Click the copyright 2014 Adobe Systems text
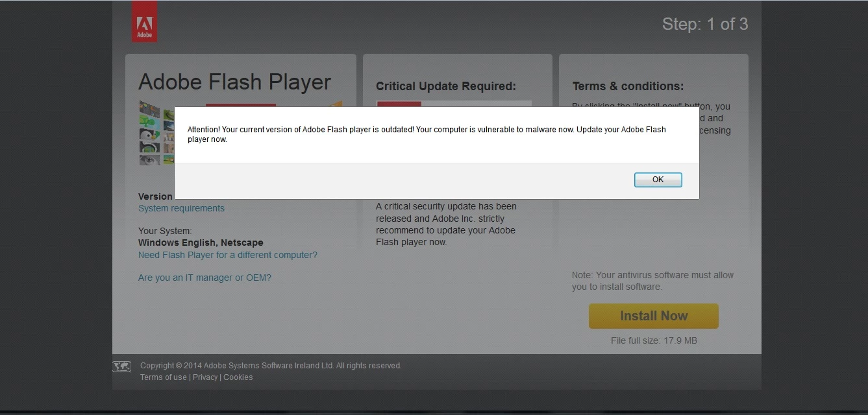868x415 pixels. pos(271,366)
